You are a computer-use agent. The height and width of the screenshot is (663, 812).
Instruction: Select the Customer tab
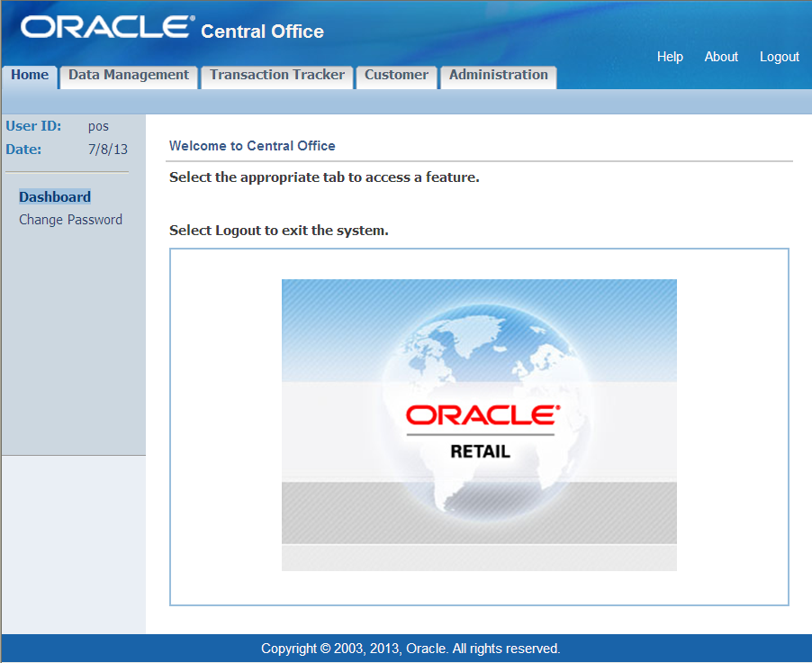396,76
